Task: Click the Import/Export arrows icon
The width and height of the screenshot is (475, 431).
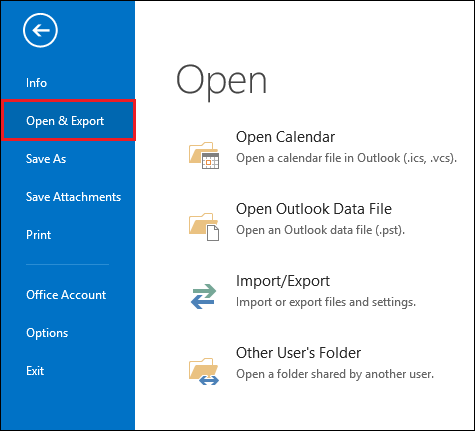Action: (204, 296)
